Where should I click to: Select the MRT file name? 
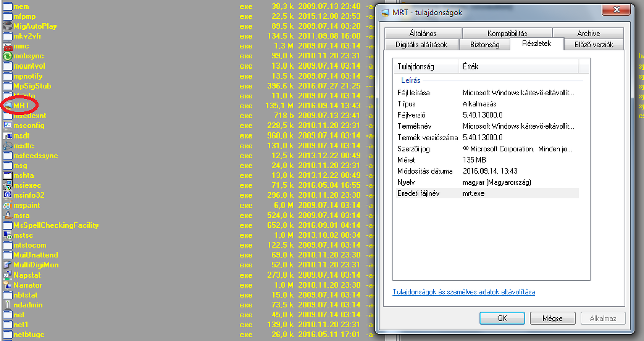22,106
